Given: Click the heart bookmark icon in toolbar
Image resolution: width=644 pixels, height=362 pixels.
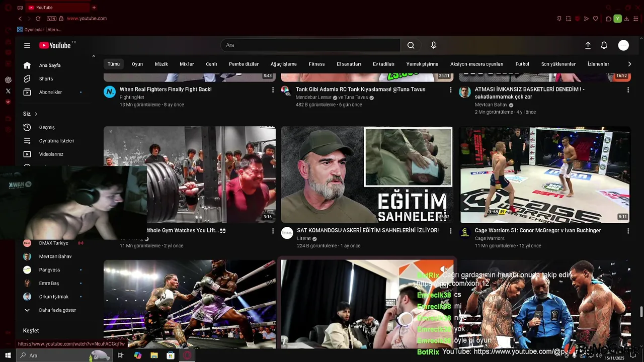Looking at the screenshot, I should 596,19.
